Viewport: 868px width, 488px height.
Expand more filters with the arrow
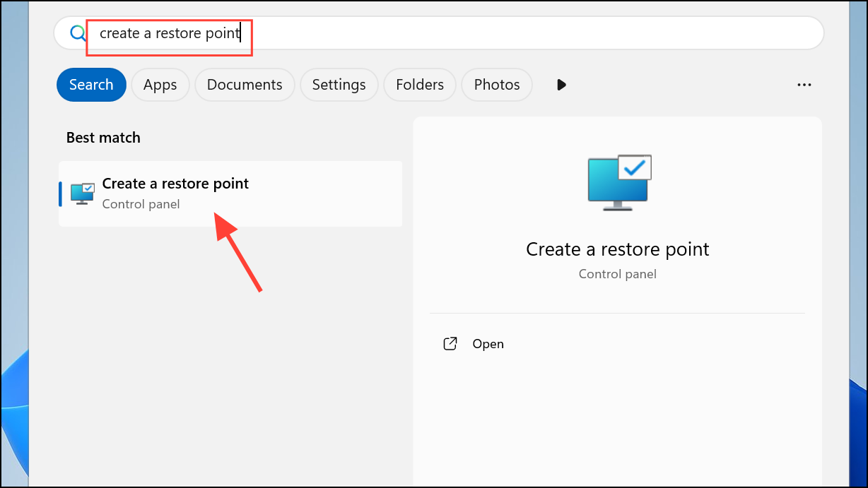(x=561, y=85)
